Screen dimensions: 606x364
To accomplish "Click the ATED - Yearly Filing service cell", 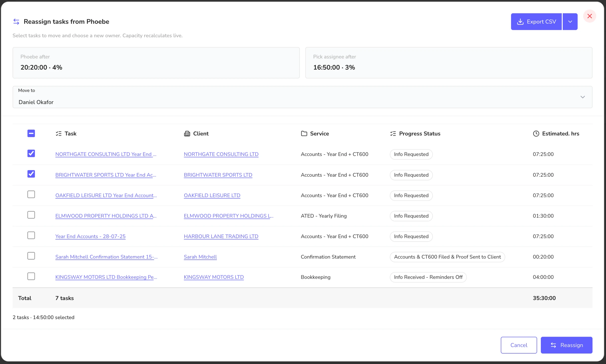I will pos(324,216).
